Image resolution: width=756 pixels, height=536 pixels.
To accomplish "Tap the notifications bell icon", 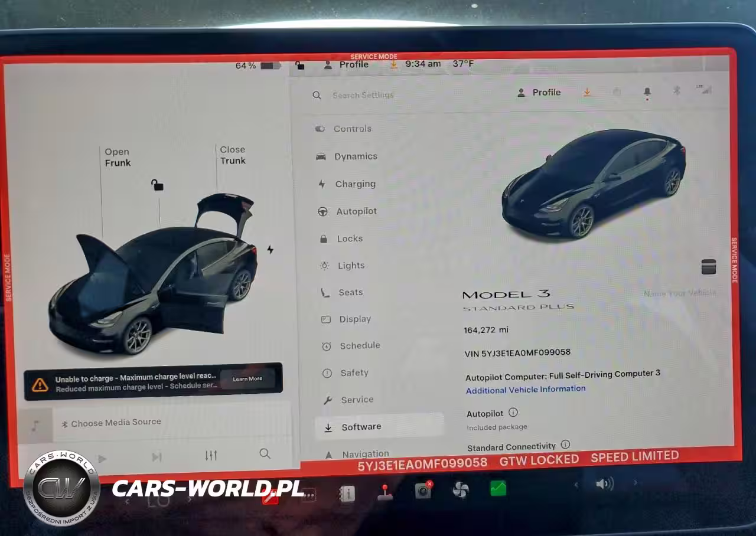I will click(x=647, y=92).
